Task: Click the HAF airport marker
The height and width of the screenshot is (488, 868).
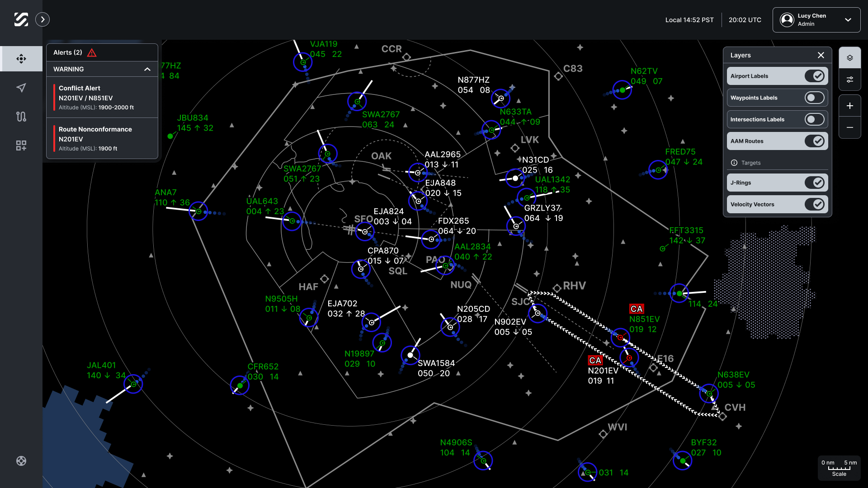Action: pos(324,279)
